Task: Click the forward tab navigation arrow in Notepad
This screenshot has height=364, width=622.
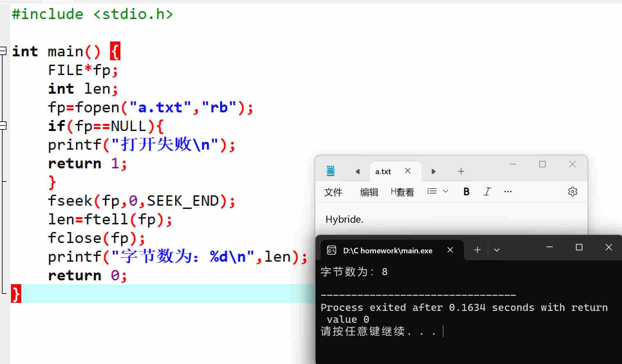Action: (433, 171)
